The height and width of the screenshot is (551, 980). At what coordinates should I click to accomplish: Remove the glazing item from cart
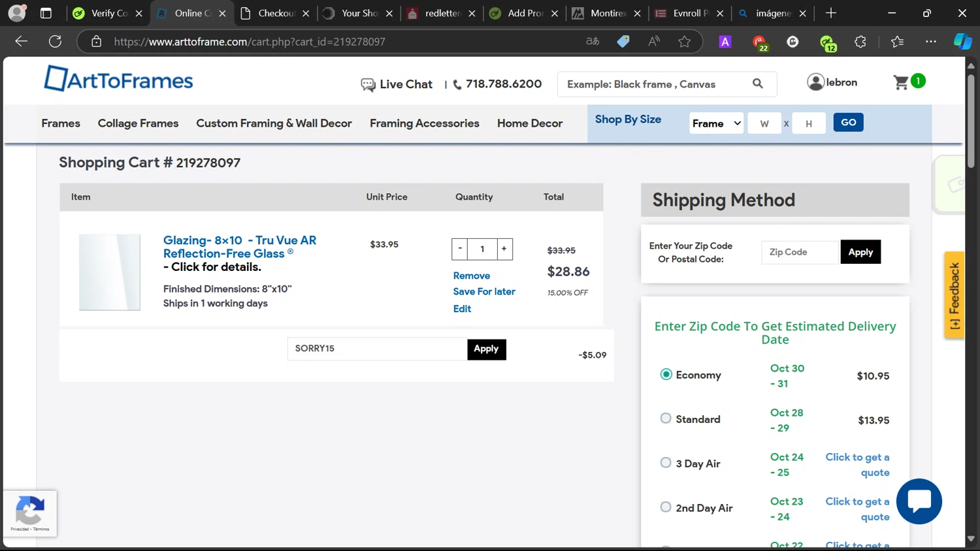pyautogui.click(x=471, y=276)
